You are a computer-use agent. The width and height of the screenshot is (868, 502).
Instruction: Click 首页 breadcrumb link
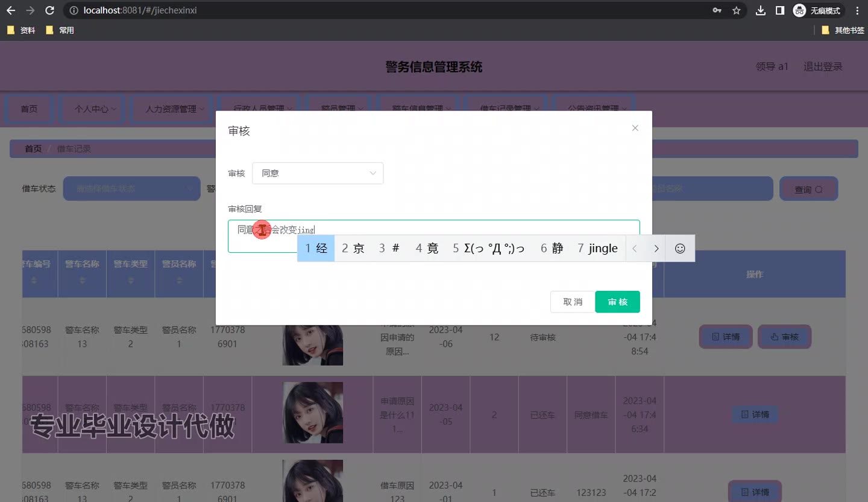[x=33, y=148]
